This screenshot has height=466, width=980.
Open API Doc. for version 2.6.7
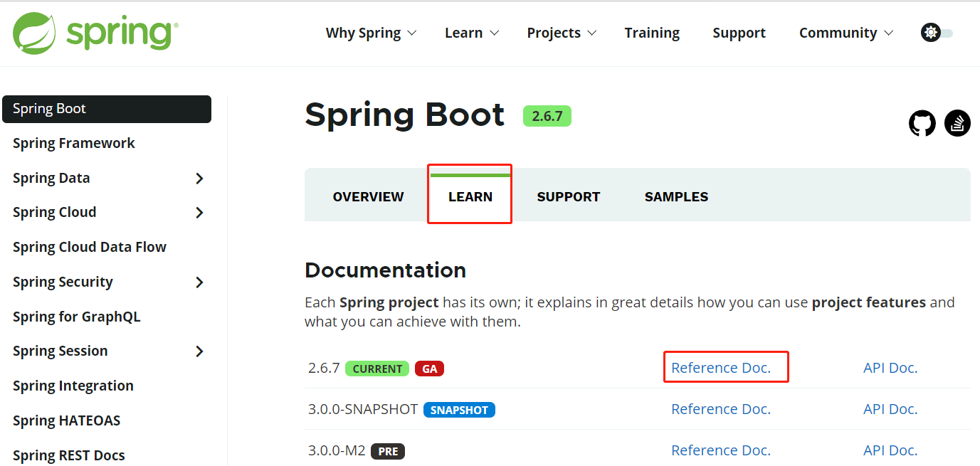[890, 368]
